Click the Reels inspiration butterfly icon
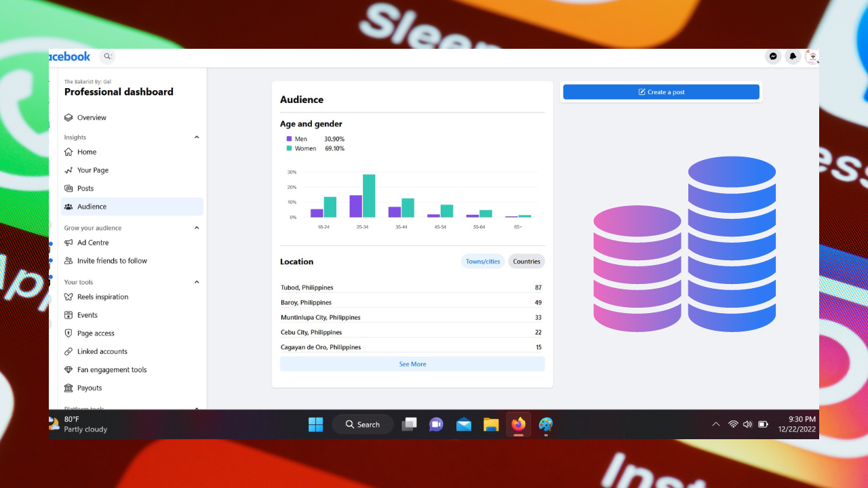The image size is (868, 488). coord(68,297)
